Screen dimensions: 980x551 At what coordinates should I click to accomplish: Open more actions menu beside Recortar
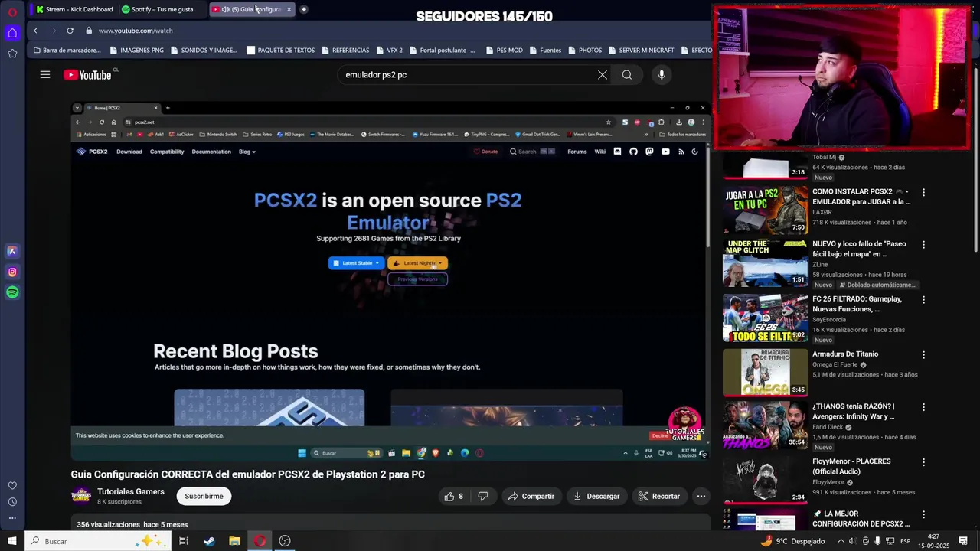pos(701,496)
